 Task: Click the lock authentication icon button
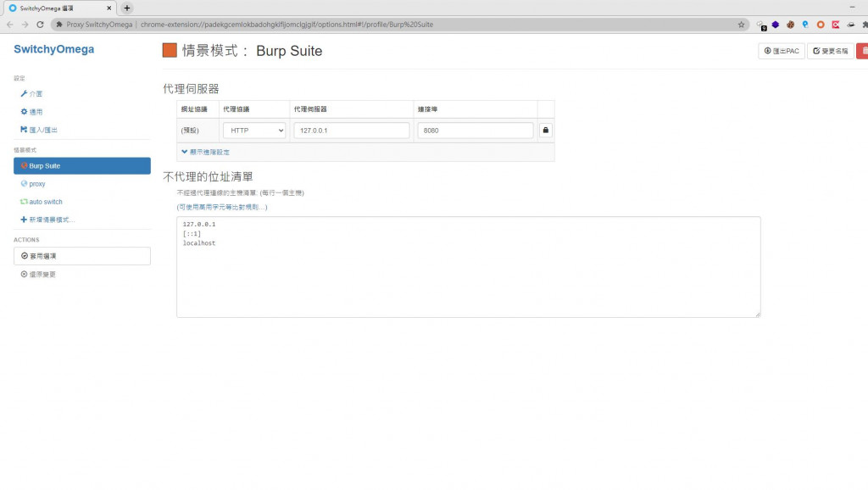point(545,130)
